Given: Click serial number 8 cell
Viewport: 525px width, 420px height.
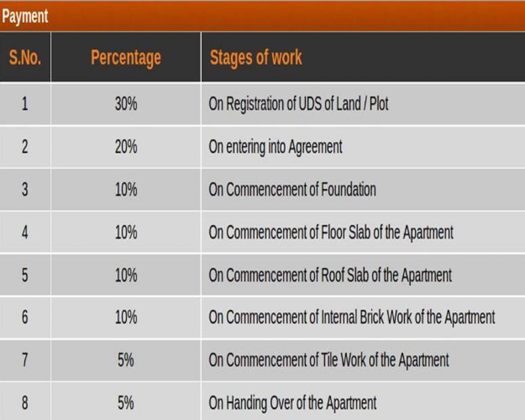Looking at the screenshot, I should click(25, 403).
